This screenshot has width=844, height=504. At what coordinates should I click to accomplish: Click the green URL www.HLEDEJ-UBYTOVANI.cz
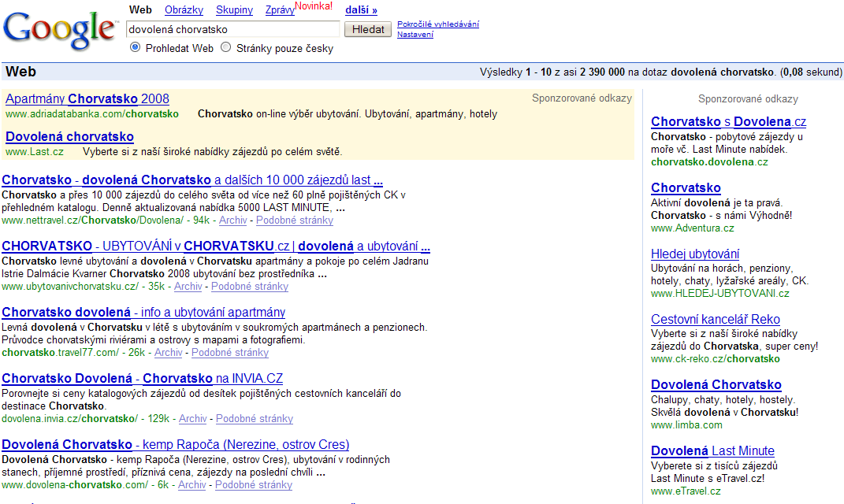coord(720,294)
